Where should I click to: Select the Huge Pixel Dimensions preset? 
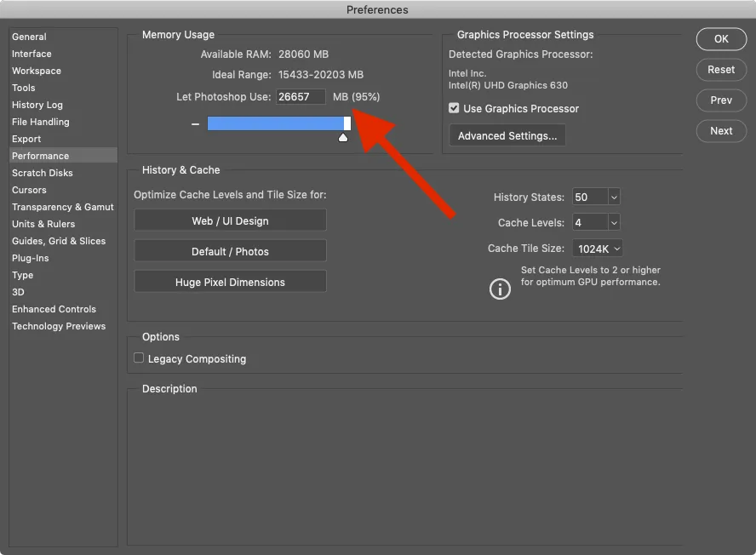230,283
